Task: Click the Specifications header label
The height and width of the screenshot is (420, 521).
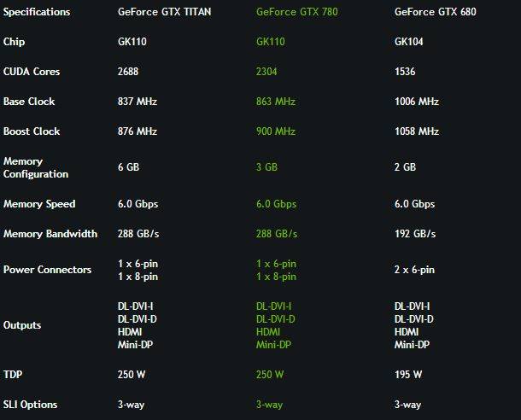Action: coord(37,12)
